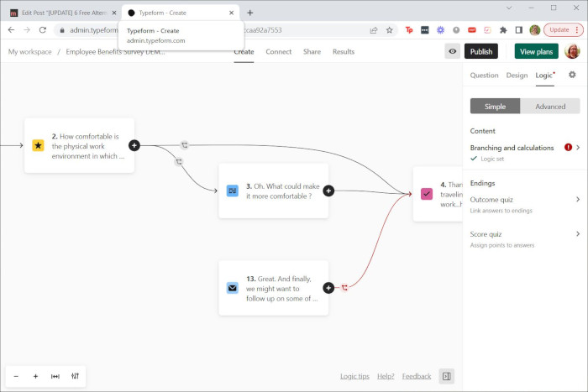Click the red branching logic icon near question 13
This screenshot has height=392, width=588.
pos(344,288)
